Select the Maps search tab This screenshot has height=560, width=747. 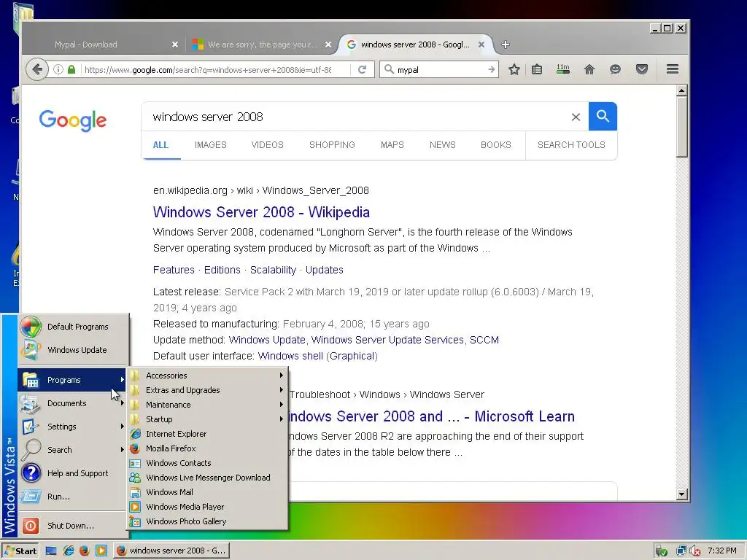coord(392,145)
